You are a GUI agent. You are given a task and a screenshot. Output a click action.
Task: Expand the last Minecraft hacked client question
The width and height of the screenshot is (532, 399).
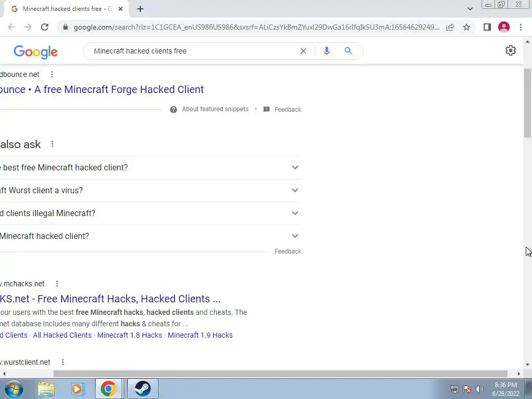pyautogui.click(x=150, y=236)
